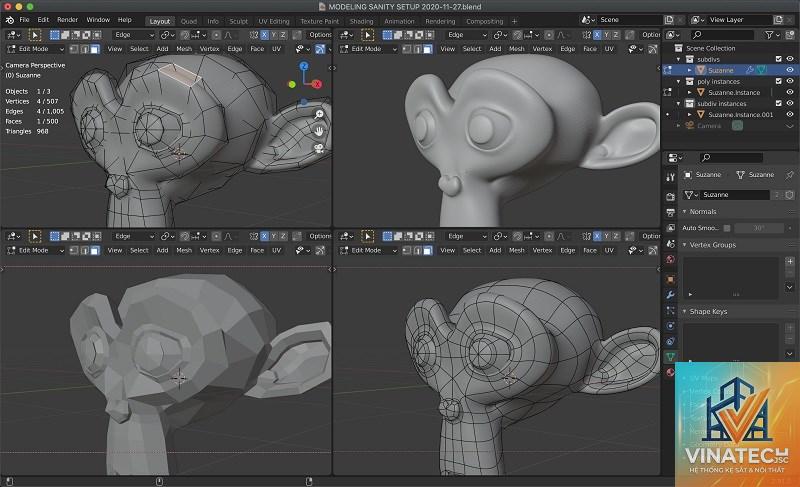
Task: Pick the select box tool in top-left viewport header
Action: [x=35, y=35]
